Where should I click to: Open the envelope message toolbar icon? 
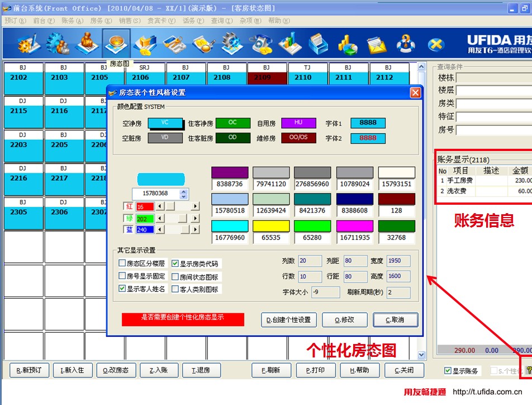(x=377, y=44)
